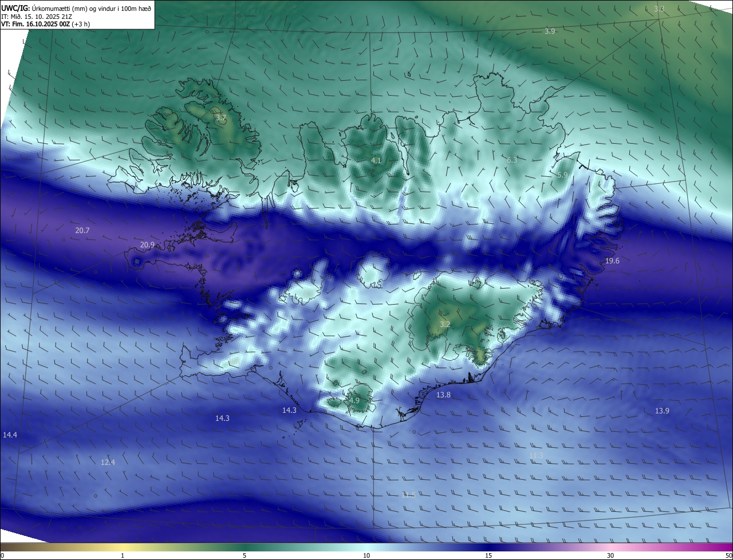Click the 1 tick on the color scale

[123, 555]
